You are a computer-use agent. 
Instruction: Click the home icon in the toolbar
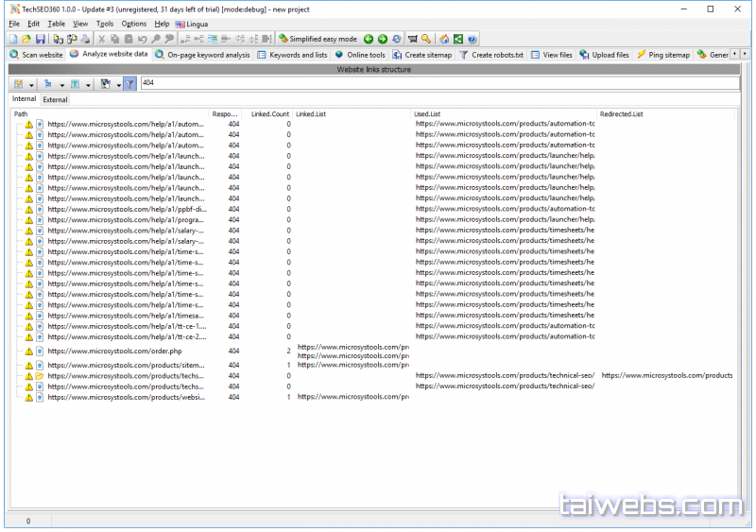click(444, 39)
